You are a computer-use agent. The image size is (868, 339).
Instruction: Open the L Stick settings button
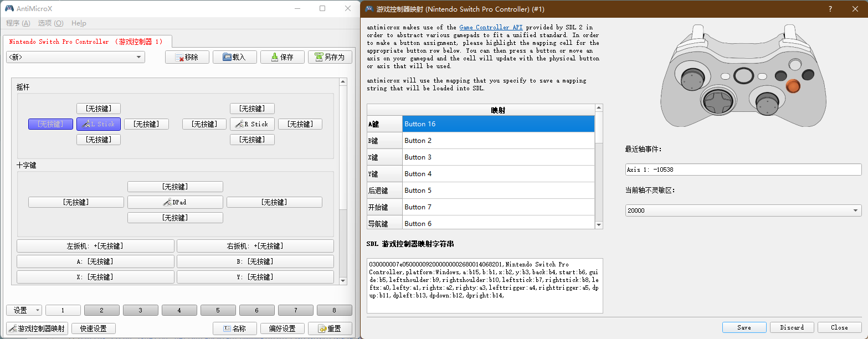[x=99, y=124]
